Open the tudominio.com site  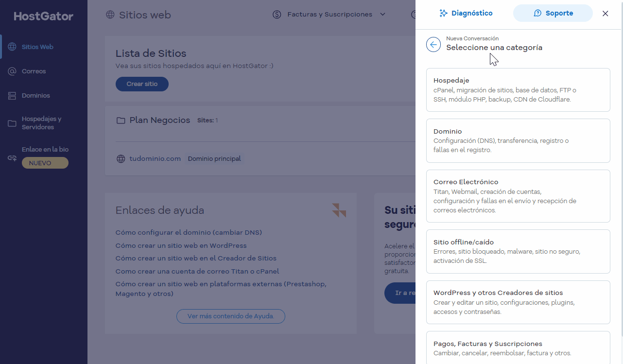tap(155, 159)
